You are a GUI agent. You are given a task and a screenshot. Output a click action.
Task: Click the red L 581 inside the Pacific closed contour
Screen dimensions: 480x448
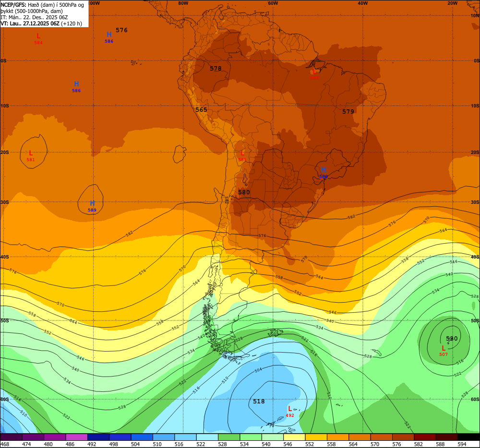click(x=31, y=153)
